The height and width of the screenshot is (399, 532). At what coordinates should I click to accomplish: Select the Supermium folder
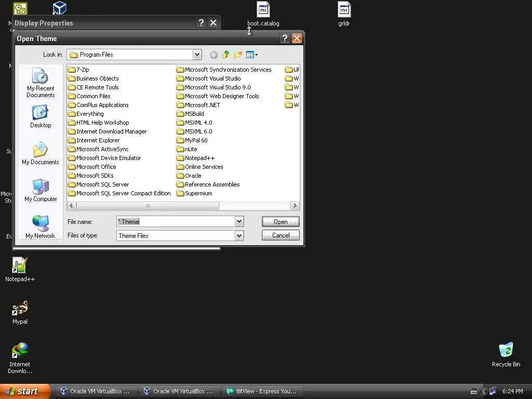195,193
